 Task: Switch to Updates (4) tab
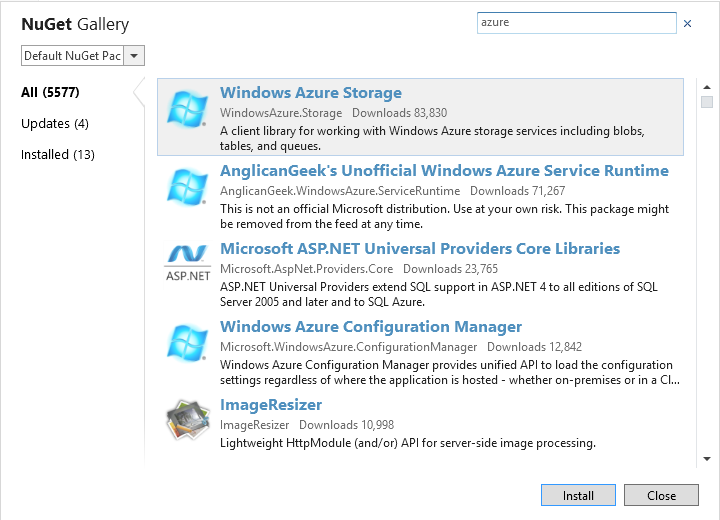[55, 124]
